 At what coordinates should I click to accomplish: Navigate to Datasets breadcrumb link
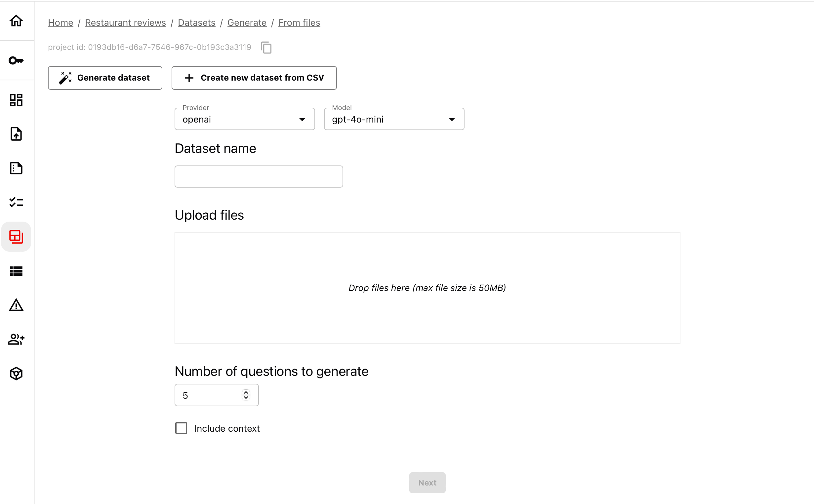pos(196,23)
